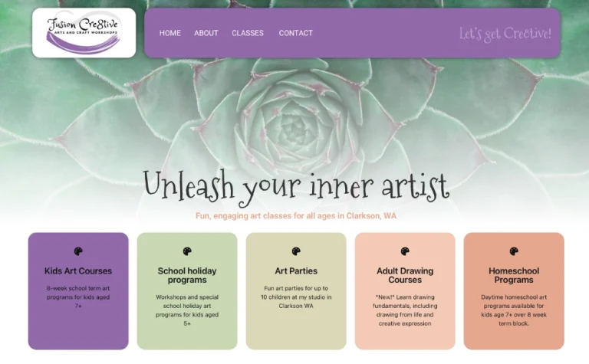This screenshot has height=364, width=589.
Task: Click the palette icon above Homeschool Programs
Action: point(514,251)
